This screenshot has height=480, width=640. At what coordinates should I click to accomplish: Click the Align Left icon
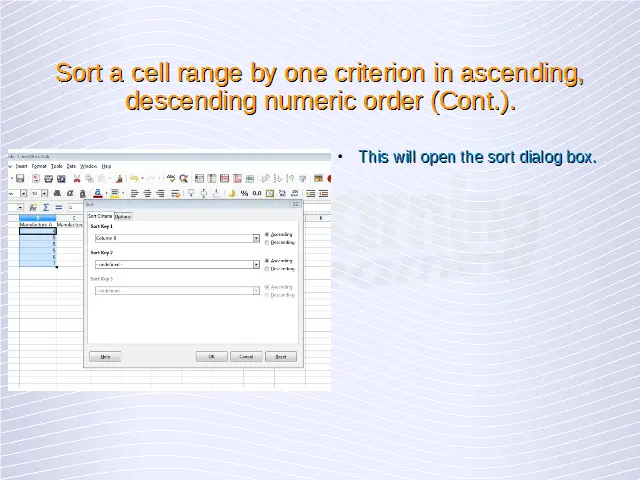point(135,193)
